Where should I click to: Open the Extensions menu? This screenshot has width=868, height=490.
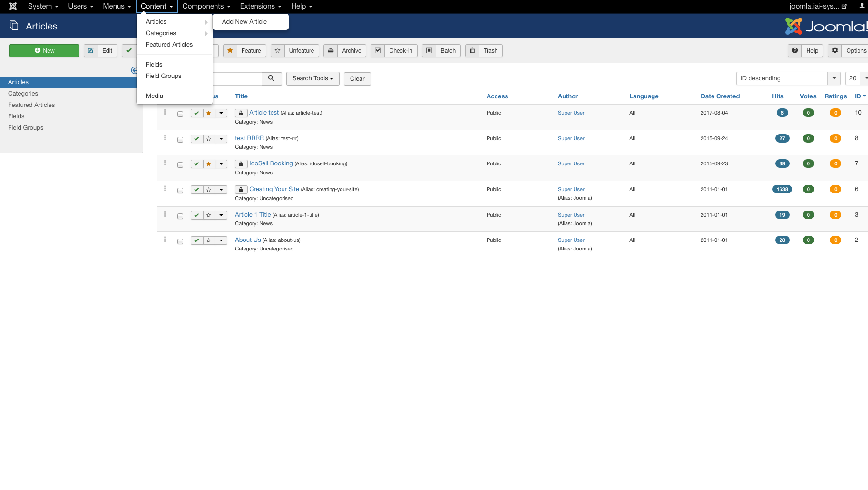[261, 6]
